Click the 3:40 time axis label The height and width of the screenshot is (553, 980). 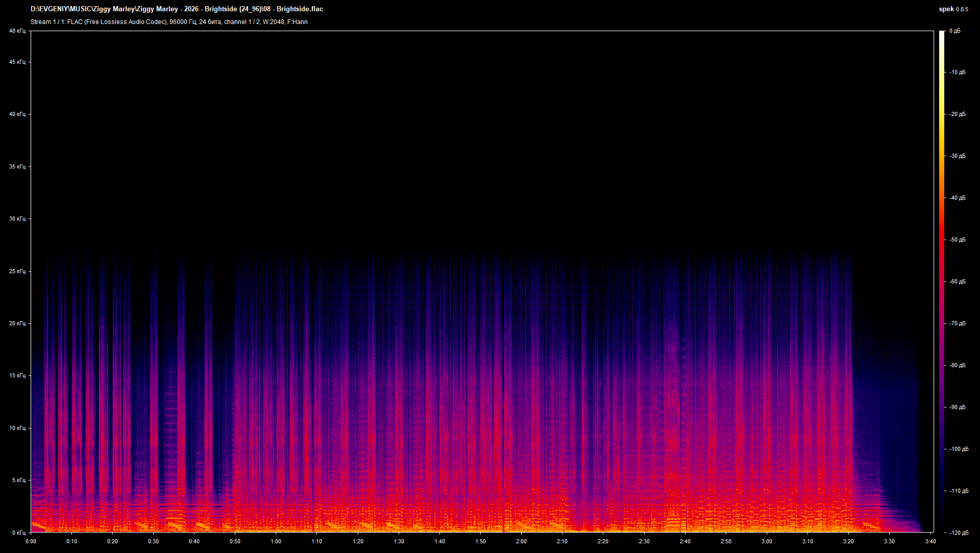point(930,542)
